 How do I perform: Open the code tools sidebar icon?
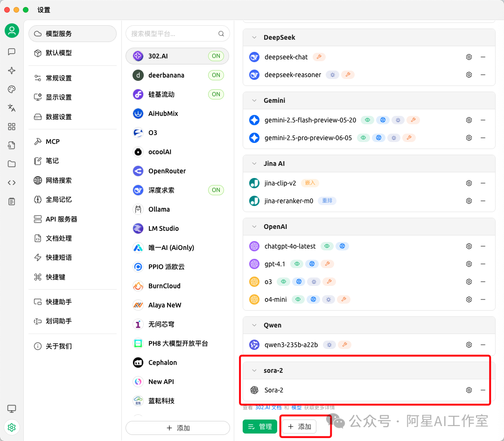click(12, 183)
